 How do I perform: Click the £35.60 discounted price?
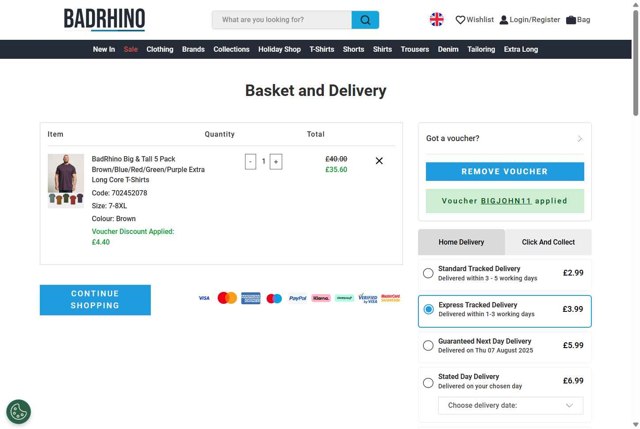click(x=336, y=169)
